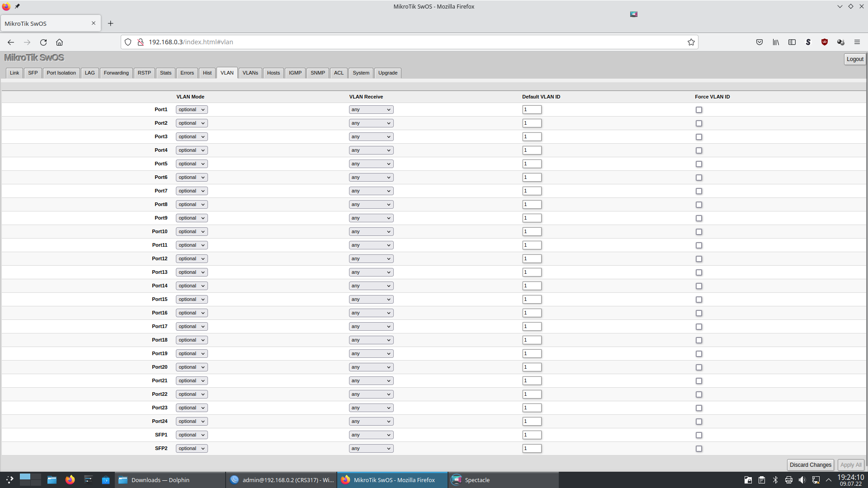Open the Firefox library icon
Viewport: 868px width, 488px height.
tap(776, 42)
